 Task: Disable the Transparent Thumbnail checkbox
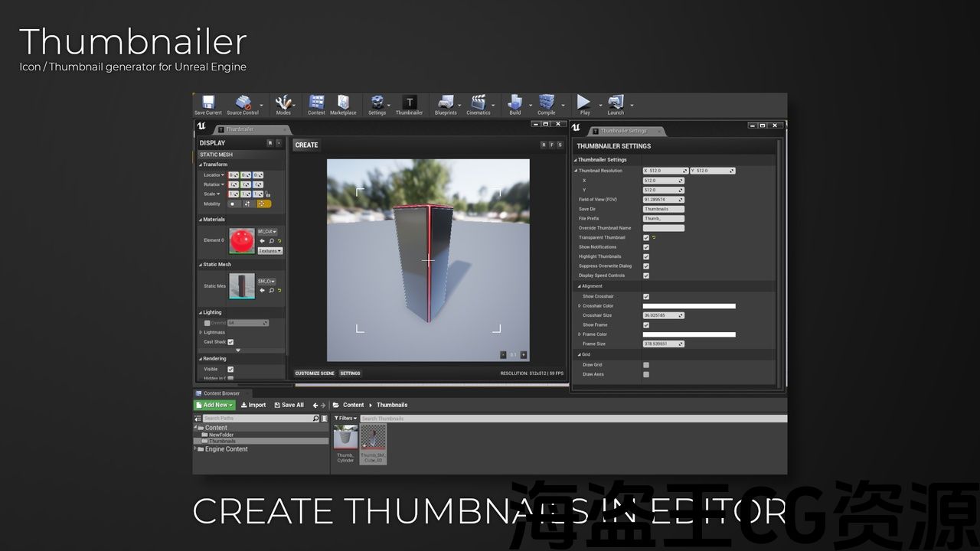click(x=646, y=238)
